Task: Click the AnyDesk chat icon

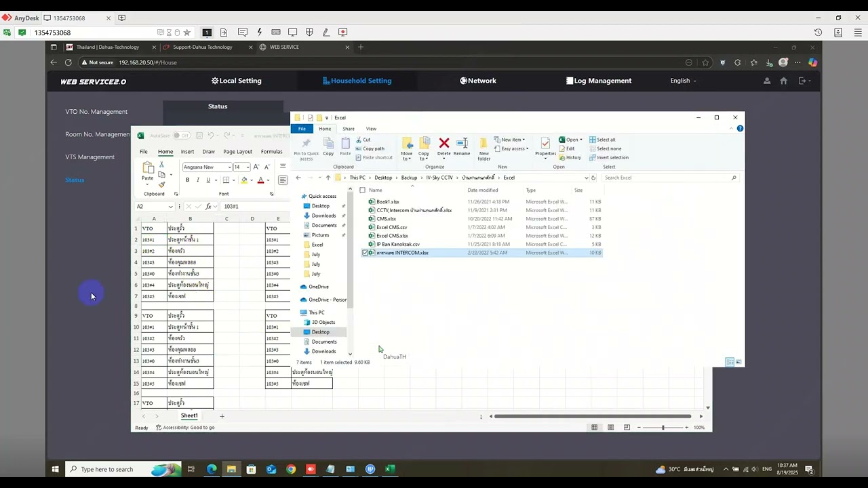Action: [243, 32]
